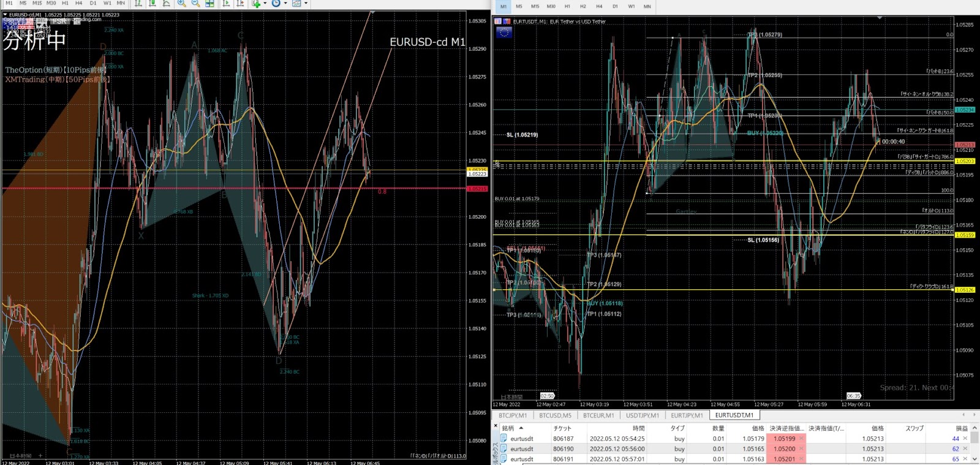Image resolution: width=980 pixels, height=465 pixels.
Task: Select M15 timeframe in left toolbar
Action: [37, 3]
